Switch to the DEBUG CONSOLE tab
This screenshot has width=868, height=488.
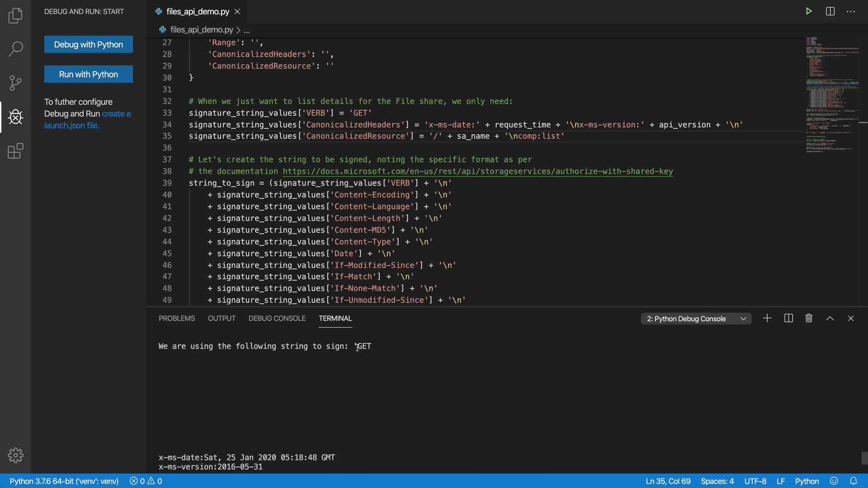[x=277, y=319]
